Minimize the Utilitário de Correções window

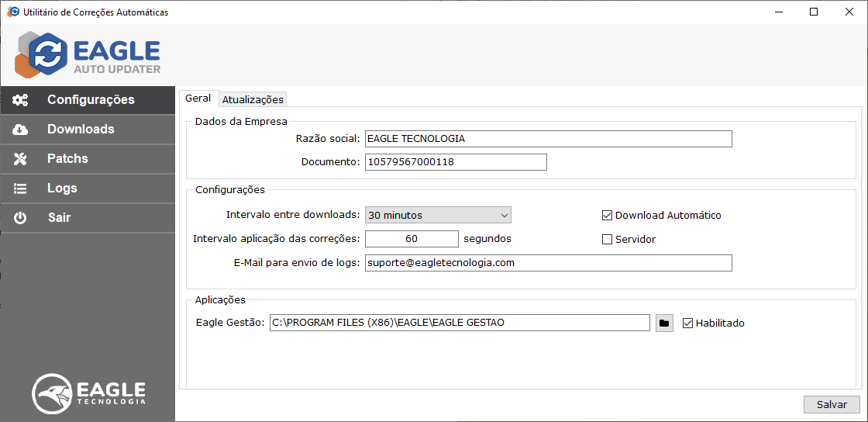click(779, 12)
